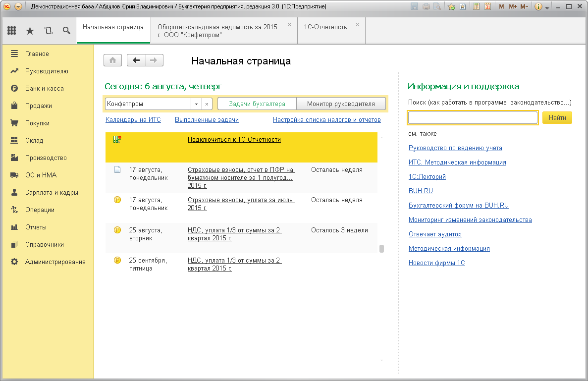Open the Зарплата и кадры section
Image resolution: width=588 pixels, height=381 pixels.
pos(52,192)
